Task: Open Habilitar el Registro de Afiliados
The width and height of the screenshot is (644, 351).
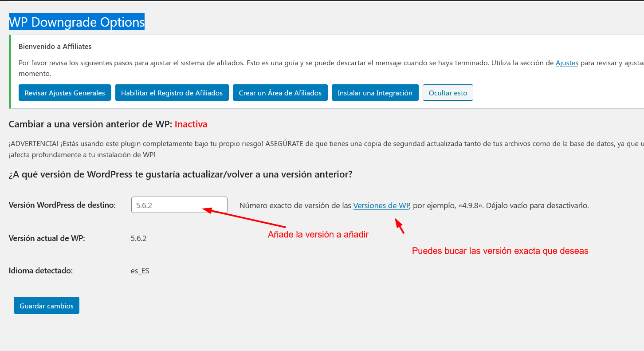Action: [172, 93]
